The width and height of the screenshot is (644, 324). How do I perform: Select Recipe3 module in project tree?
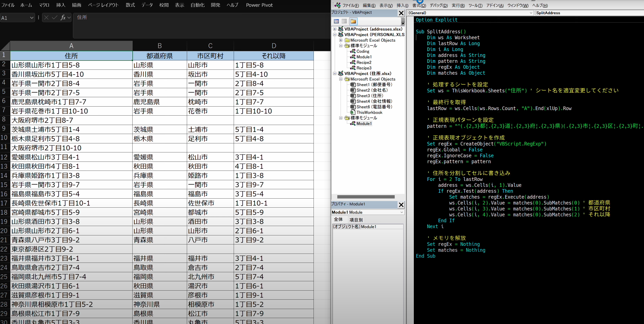(364, 68)
